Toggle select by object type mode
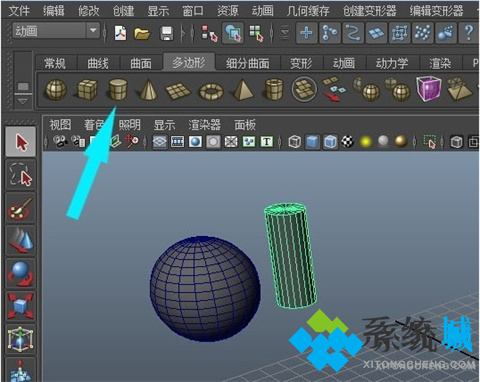 [x=233, y=33]
